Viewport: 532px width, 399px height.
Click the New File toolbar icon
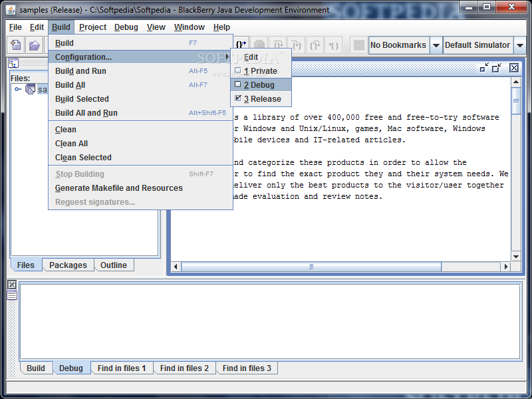coord(15,45)
